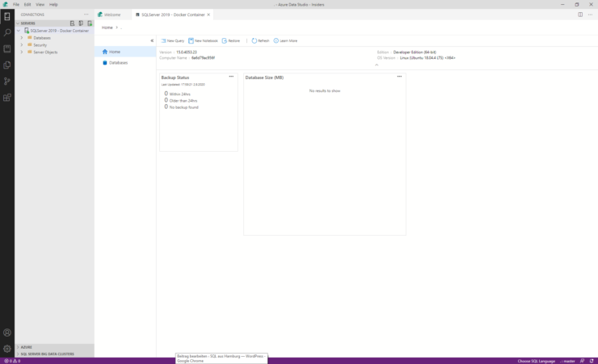Click the Learn More toolbar button
This screenshot has width=598, height=364.
[x=285, y=40]
